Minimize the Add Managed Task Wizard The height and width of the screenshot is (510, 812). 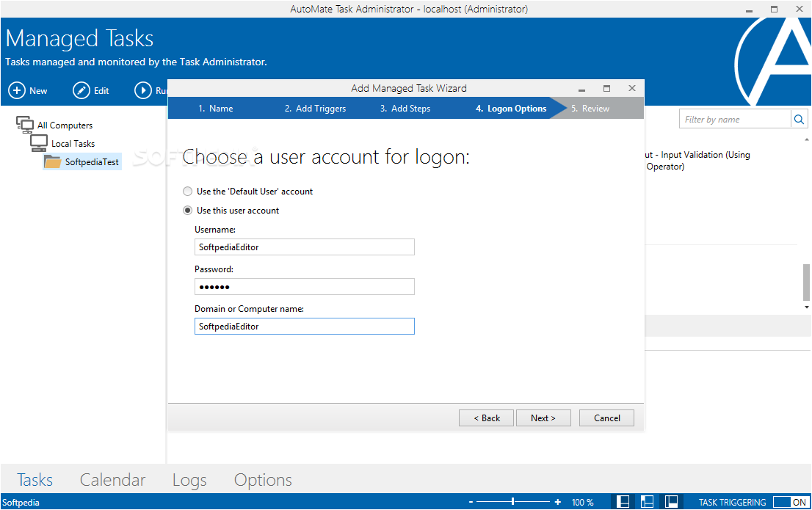581,89
